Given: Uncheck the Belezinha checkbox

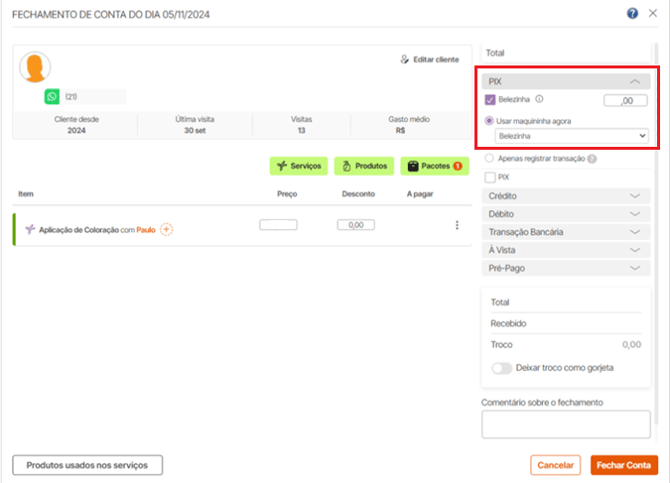Looking at the screenshot, I should click(x=490, y=100).
